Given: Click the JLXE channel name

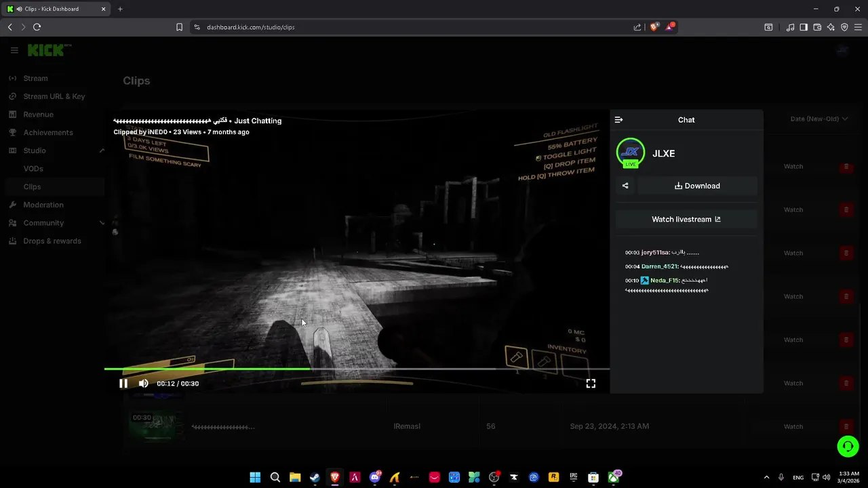Looking at the screenshot, I should point(663,154).
